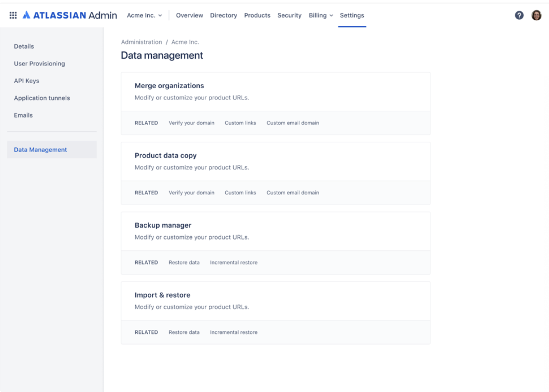
Task: Click the Atlassian Admin logo
Action: (x=70, y=15)
